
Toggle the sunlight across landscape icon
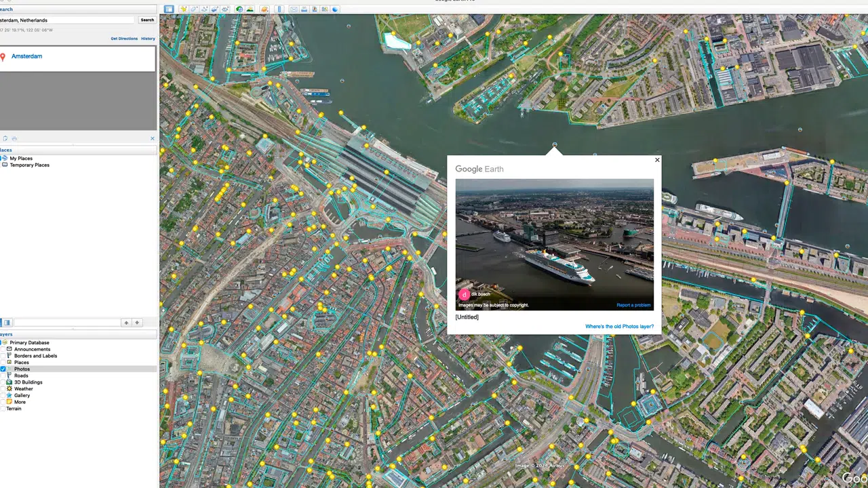(x=250, y=9)
